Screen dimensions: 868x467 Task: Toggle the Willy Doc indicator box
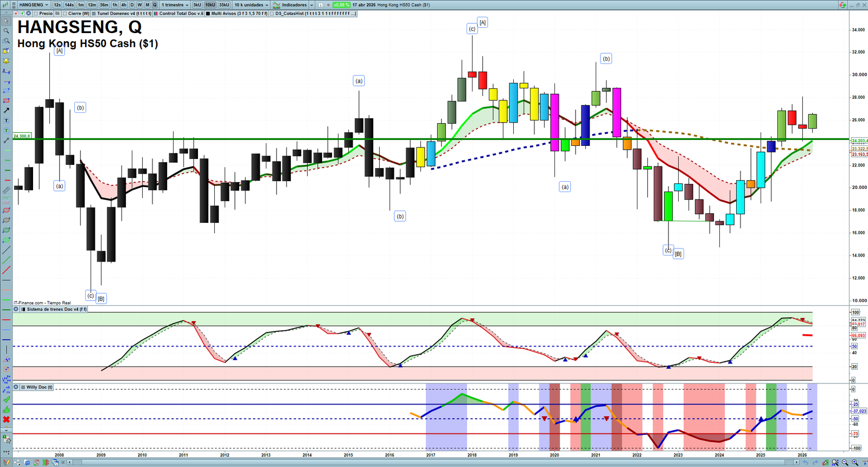tap(23, 387)
